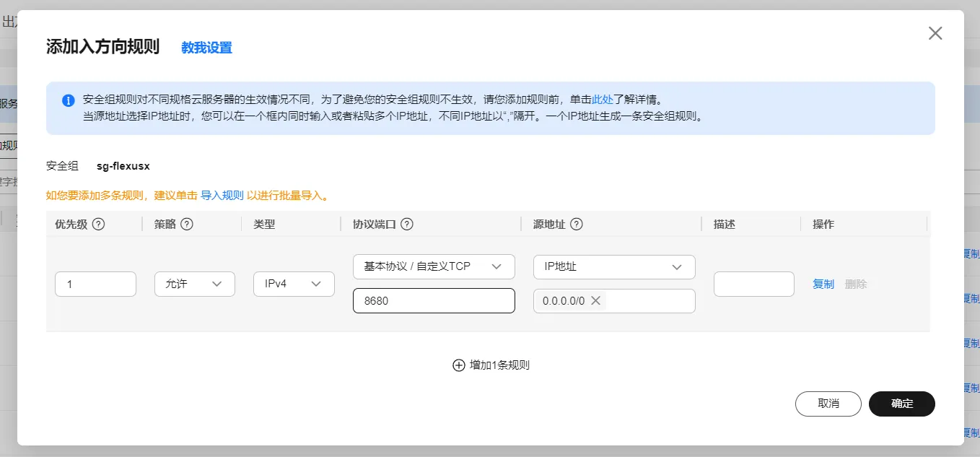Click the plus icon to add a rule

(458, 365)
